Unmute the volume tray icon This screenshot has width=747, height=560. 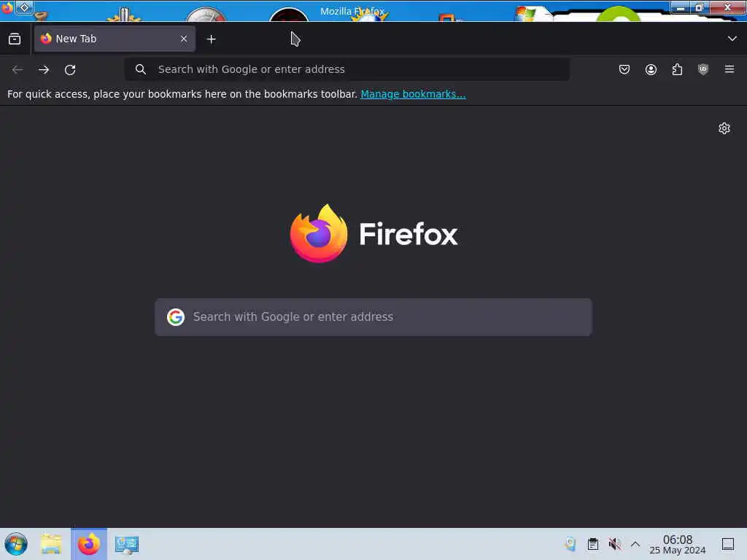614,544
